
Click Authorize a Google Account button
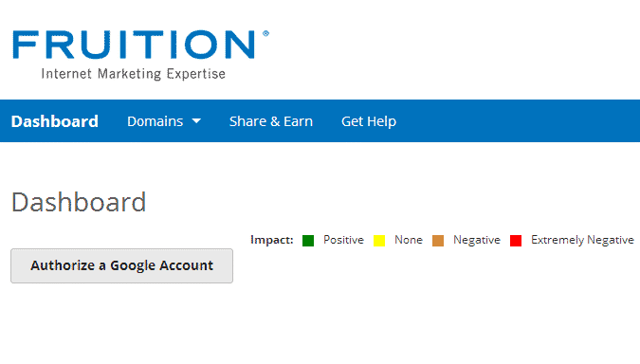click(121, 265)
